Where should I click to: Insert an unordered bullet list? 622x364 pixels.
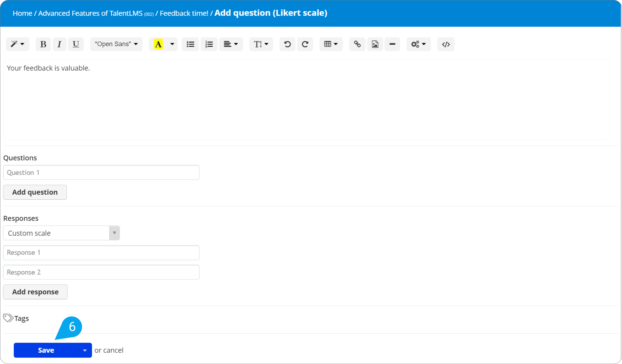190,44
